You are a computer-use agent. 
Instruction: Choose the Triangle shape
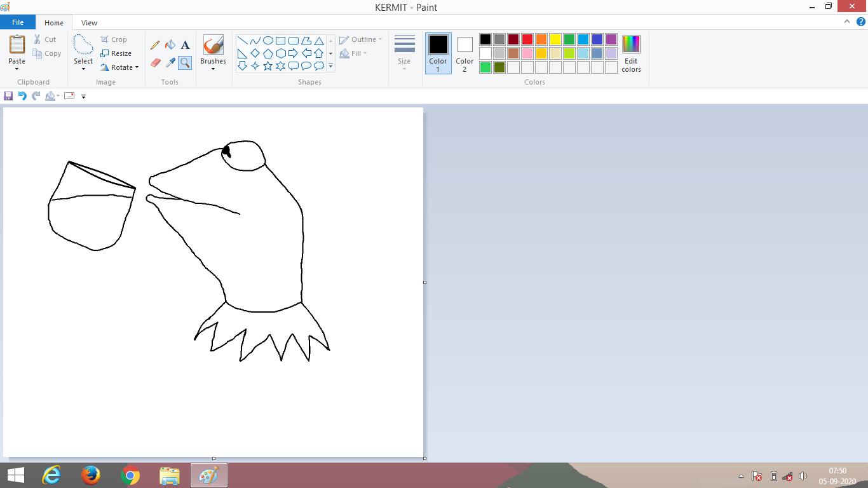(318, 40)
